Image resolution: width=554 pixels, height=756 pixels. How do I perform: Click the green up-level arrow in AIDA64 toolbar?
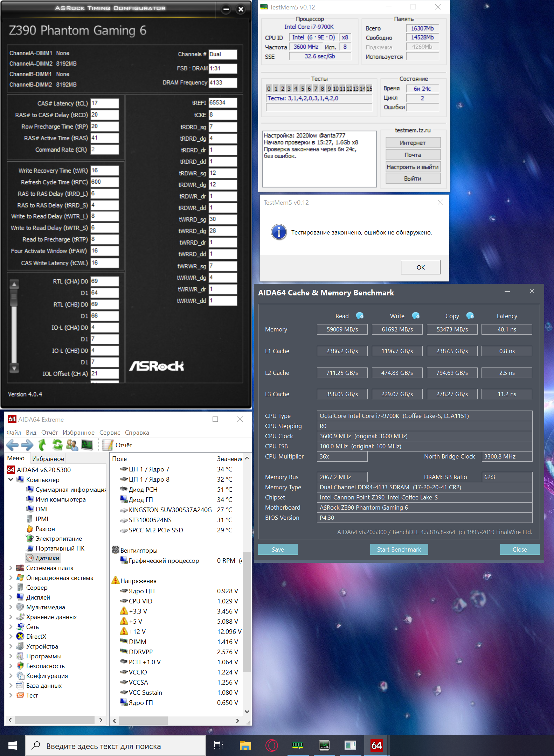tap(42, 445)
